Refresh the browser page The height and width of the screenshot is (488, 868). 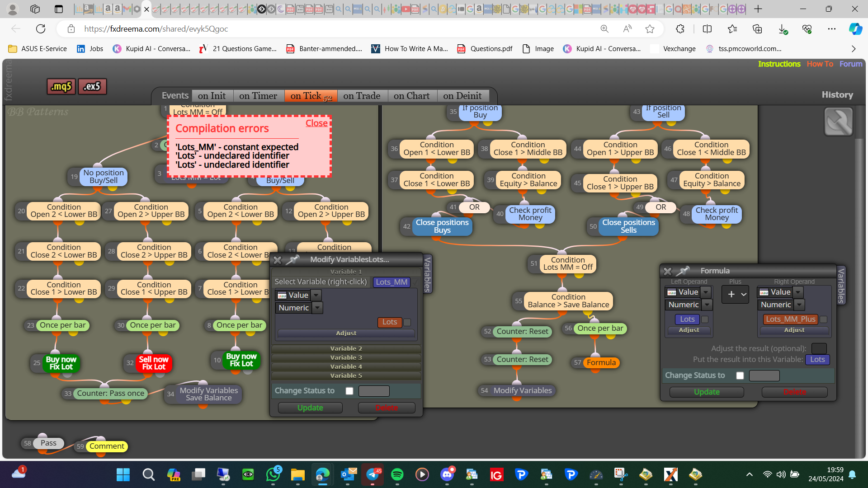[x=41, y=29]
